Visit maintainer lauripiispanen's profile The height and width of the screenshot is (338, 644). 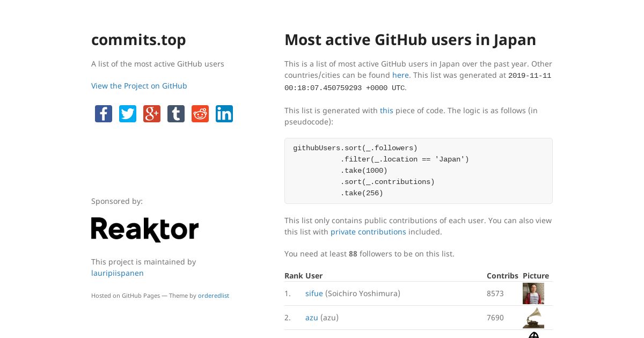coord(118,273)
